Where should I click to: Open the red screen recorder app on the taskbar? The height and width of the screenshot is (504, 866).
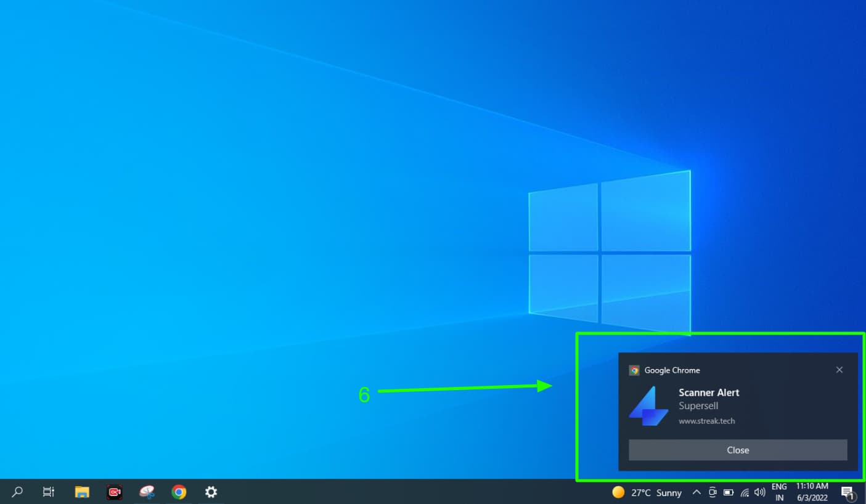click(114, 492)
